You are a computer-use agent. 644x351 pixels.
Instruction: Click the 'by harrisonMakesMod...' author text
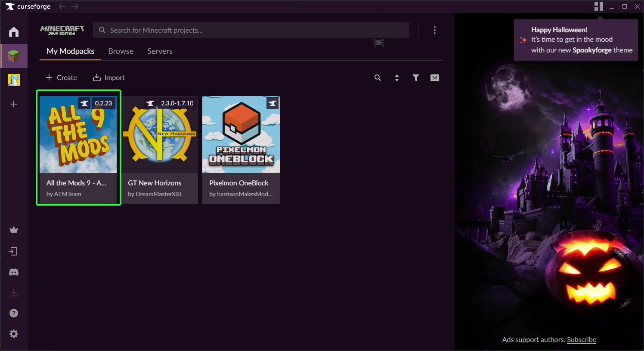click(241, 194)
